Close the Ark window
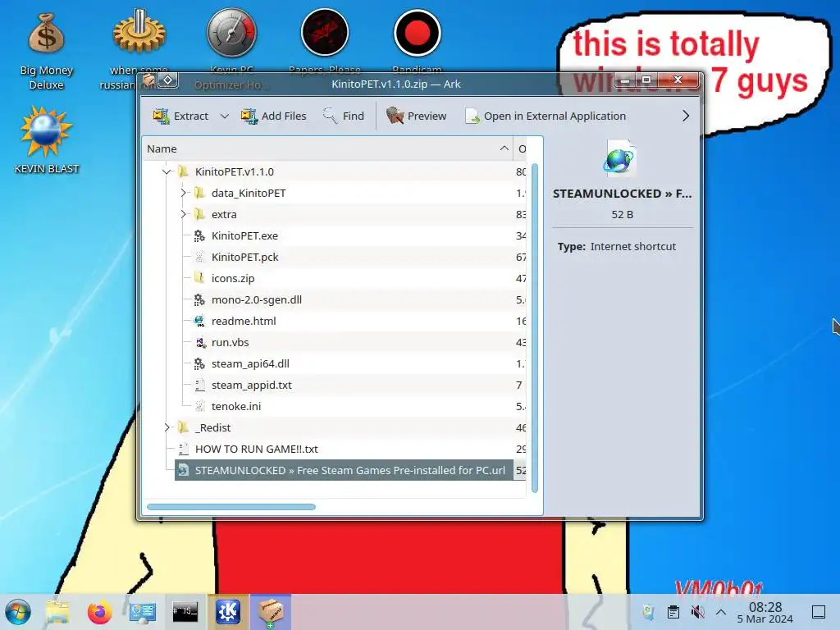Image resolution: width=840 pixels, height=630 pixels. tap(678, 80)
